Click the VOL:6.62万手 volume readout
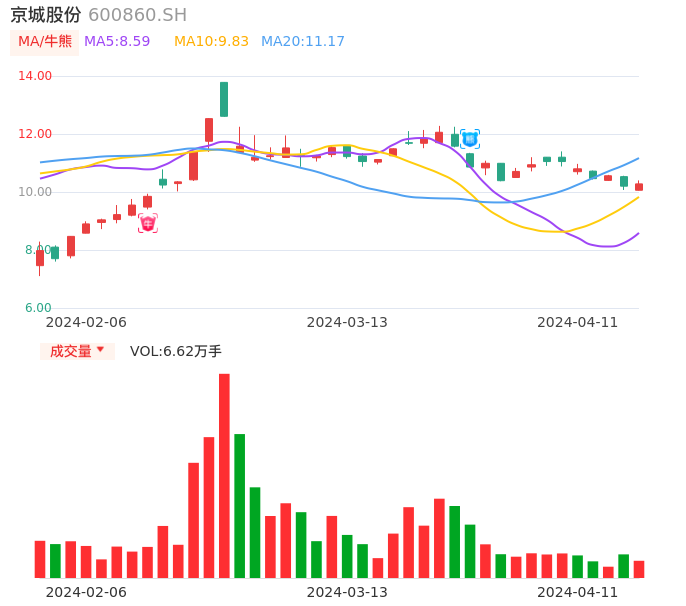 [x=175, y=351]
